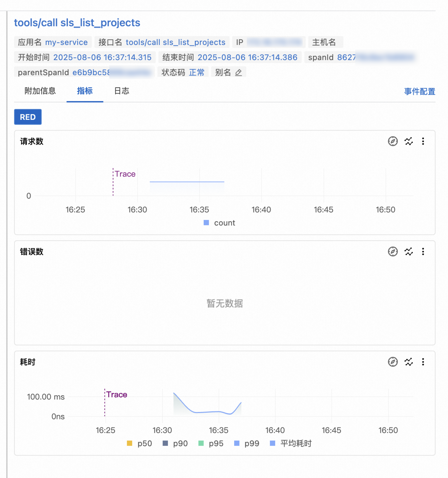
Task: Switch to the 附加信息 tab
Action: click(40, 91)
